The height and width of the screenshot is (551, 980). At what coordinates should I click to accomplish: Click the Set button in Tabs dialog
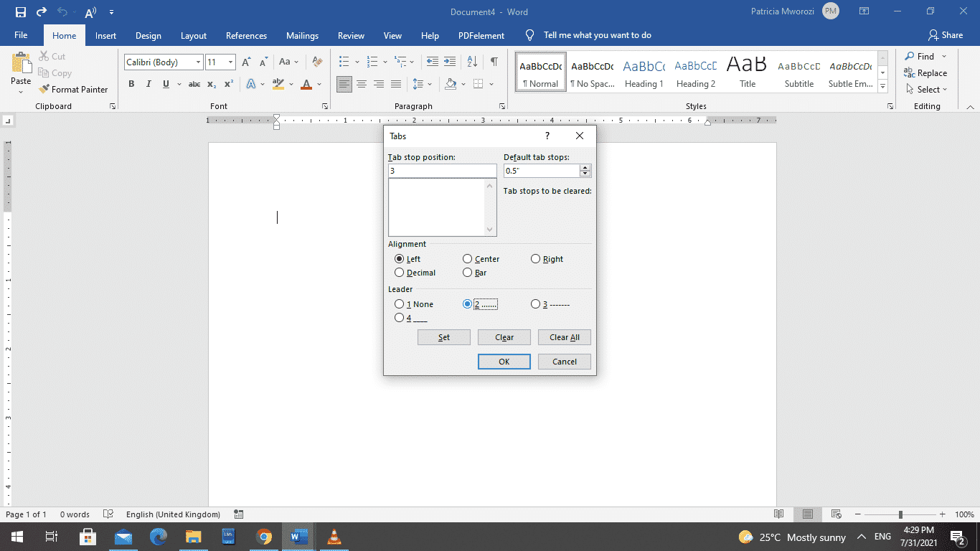443,336
